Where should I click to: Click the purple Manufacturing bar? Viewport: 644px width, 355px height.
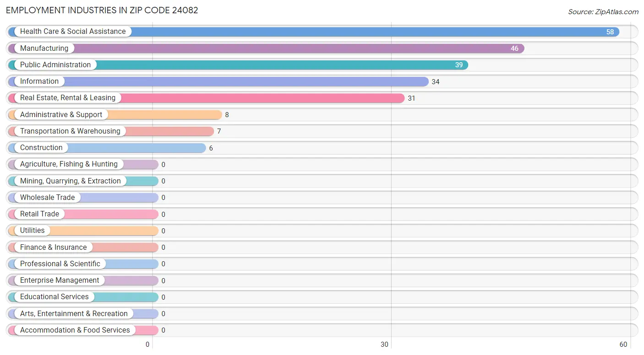coord(266,48)
